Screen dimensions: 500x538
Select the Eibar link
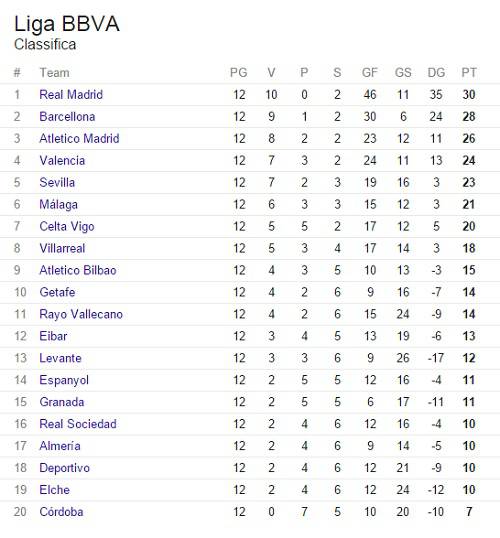(x=53, y=336)
